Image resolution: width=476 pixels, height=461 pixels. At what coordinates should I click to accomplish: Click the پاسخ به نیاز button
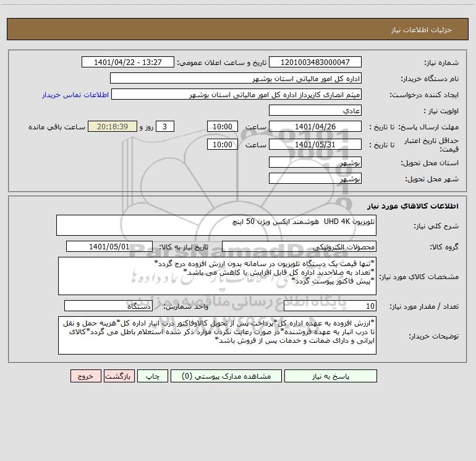pos(331,376)
